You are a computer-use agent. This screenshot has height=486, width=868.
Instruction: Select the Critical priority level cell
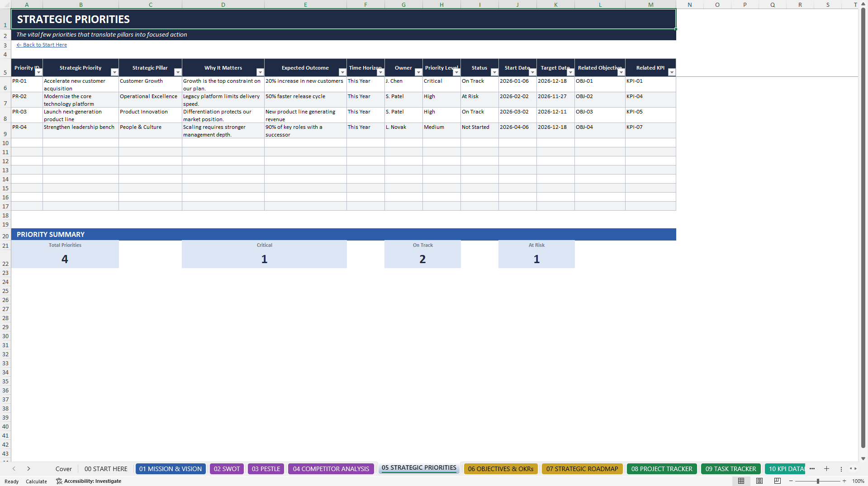pos(441,85)
